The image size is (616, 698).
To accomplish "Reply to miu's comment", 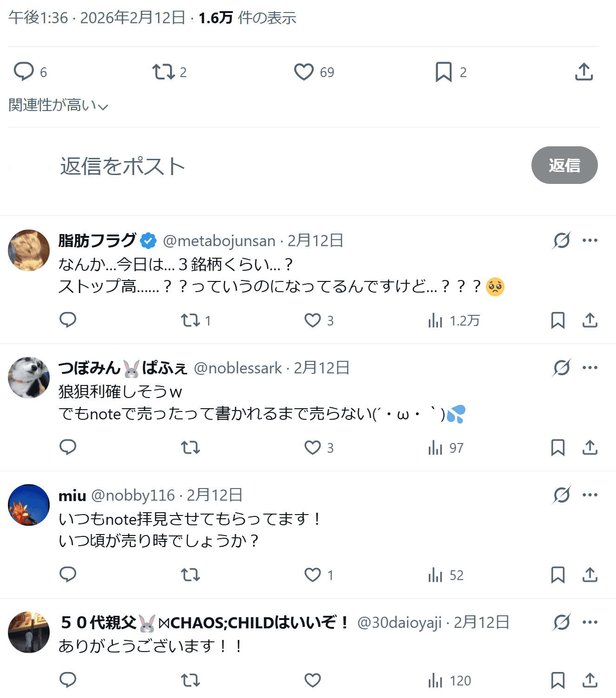I will [x=68, y=575].
